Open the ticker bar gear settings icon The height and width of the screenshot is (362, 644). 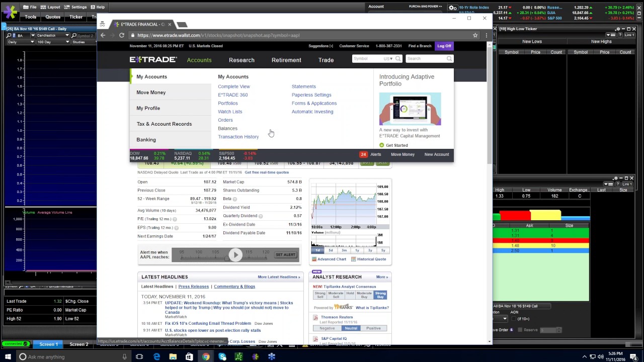pyautogui.click(x=452, y=8)
